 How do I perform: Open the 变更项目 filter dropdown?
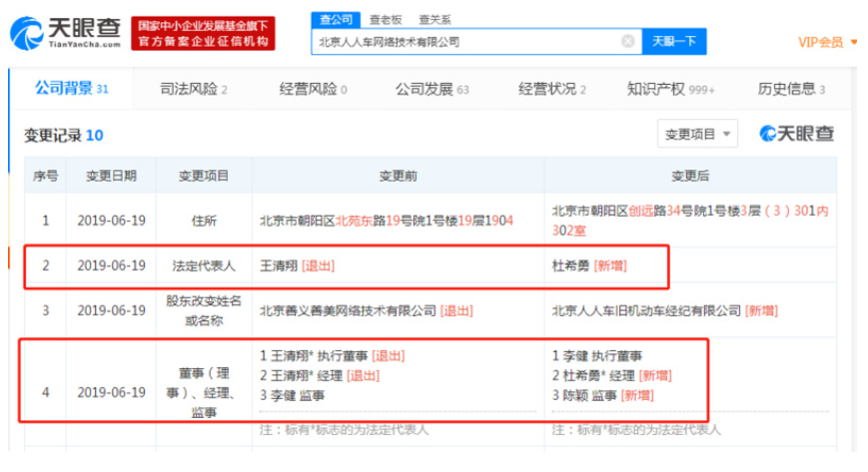click(697, 134)
